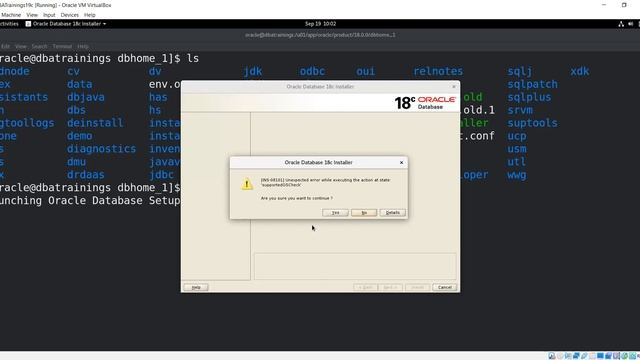640x360 pixels.
Task: Restore the VirtualBox window size
Action: pyautogui.click(x=624, y=5)
